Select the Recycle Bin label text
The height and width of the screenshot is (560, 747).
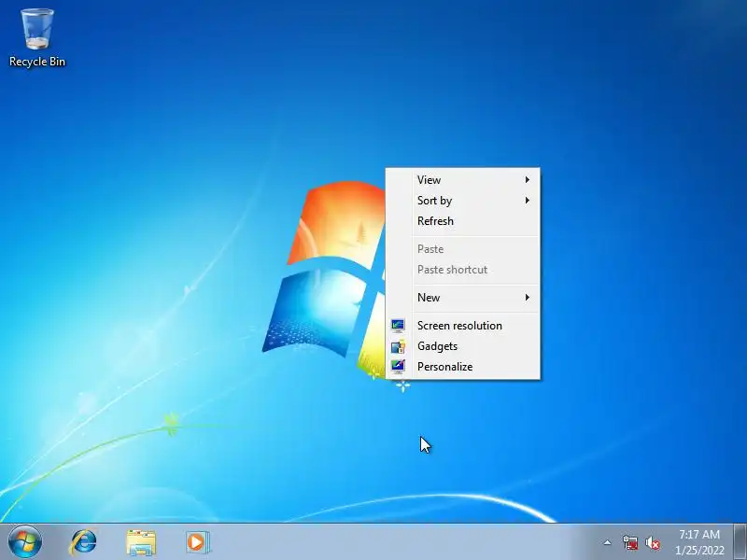pyautogui.click(x=37, y=62)
